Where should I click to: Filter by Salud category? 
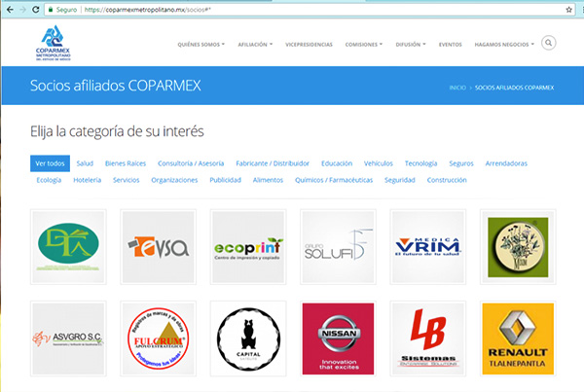point(85,163)
